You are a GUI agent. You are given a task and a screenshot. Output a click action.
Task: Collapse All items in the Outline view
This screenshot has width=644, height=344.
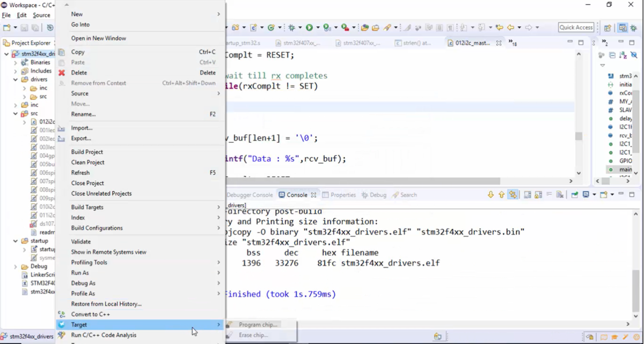[x=612, y=55]
